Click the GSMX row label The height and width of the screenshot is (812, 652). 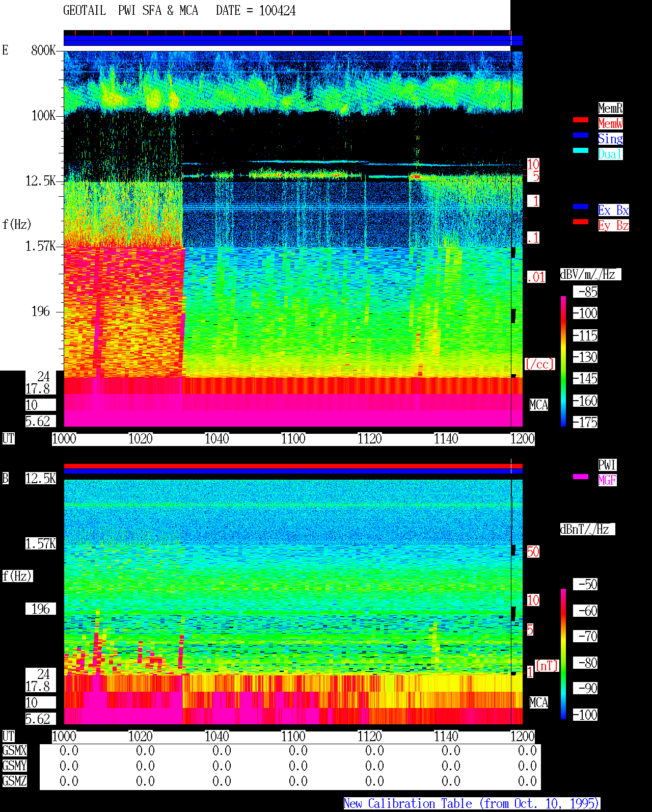(14, 751)
